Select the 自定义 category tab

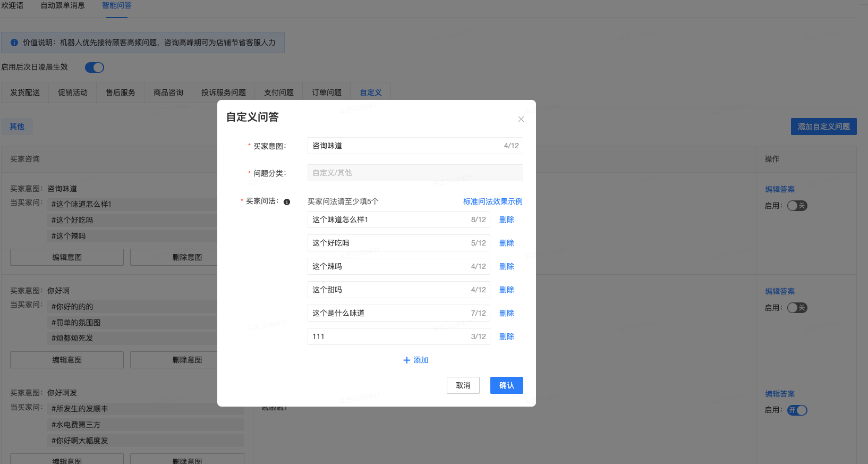pos(370,92)
